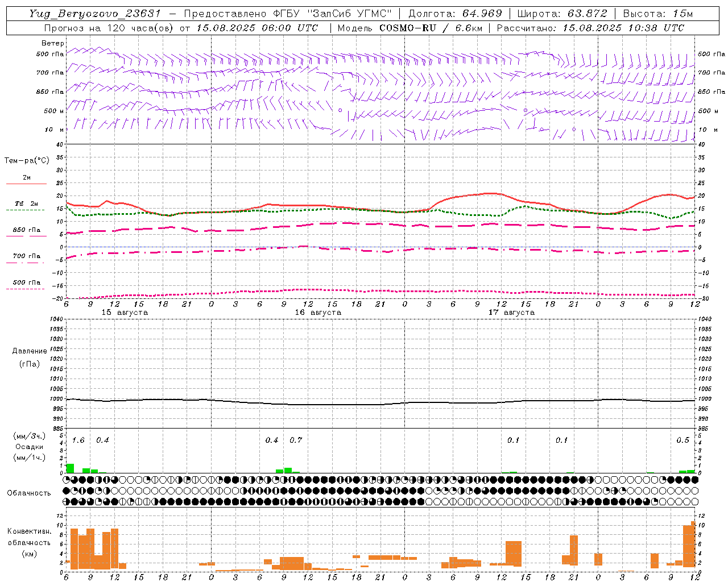Click the precipitation value 0.5

tap(682, 440)
